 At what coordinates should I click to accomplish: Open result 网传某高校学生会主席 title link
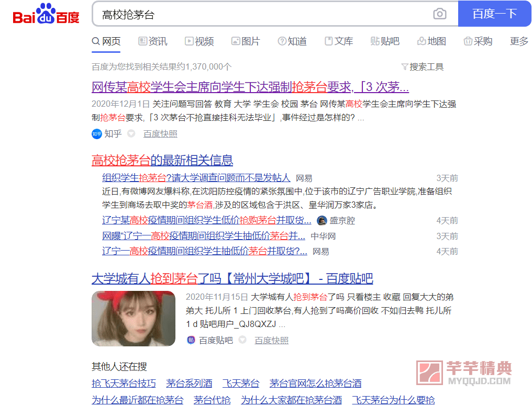point(250,87)
